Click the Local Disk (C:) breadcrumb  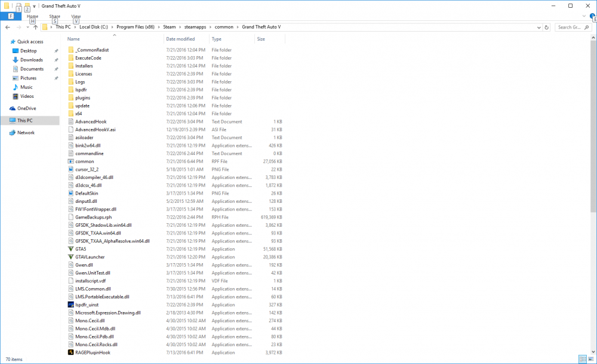(x=94, y=27)
